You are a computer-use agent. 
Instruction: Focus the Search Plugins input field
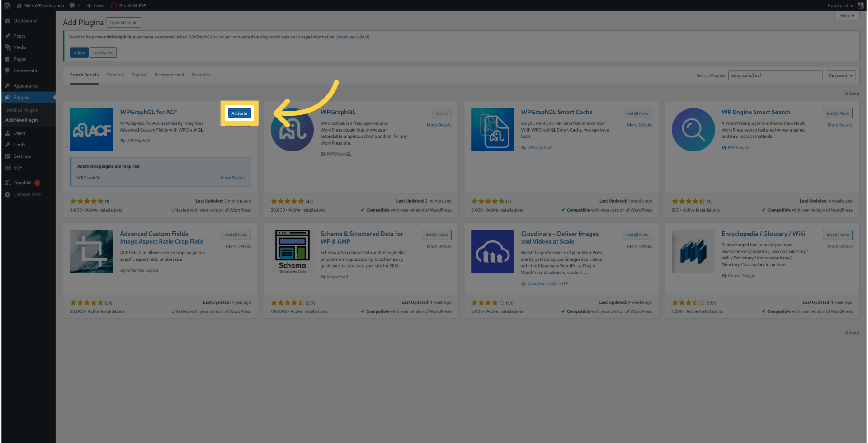coord(775,75)
